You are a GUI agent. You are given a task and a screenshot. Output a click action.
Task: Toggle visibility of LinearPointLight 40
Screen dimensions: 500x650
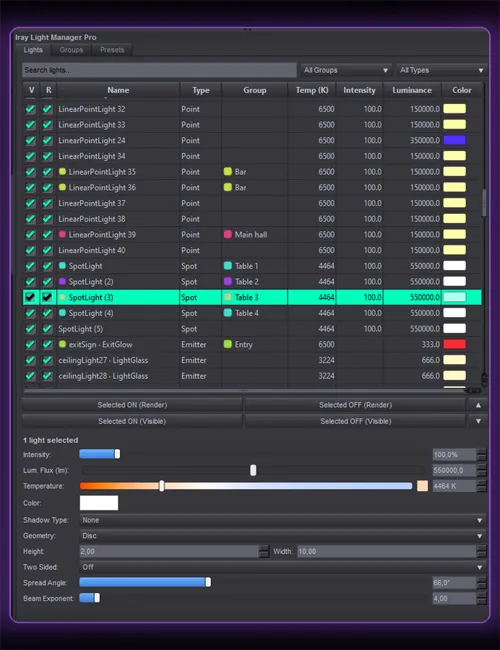coord(31,250)
